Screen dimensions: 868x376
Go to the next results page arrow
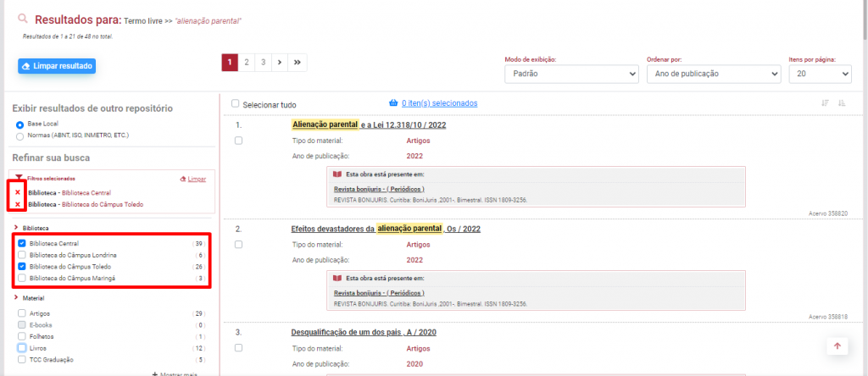click(280, 62)
